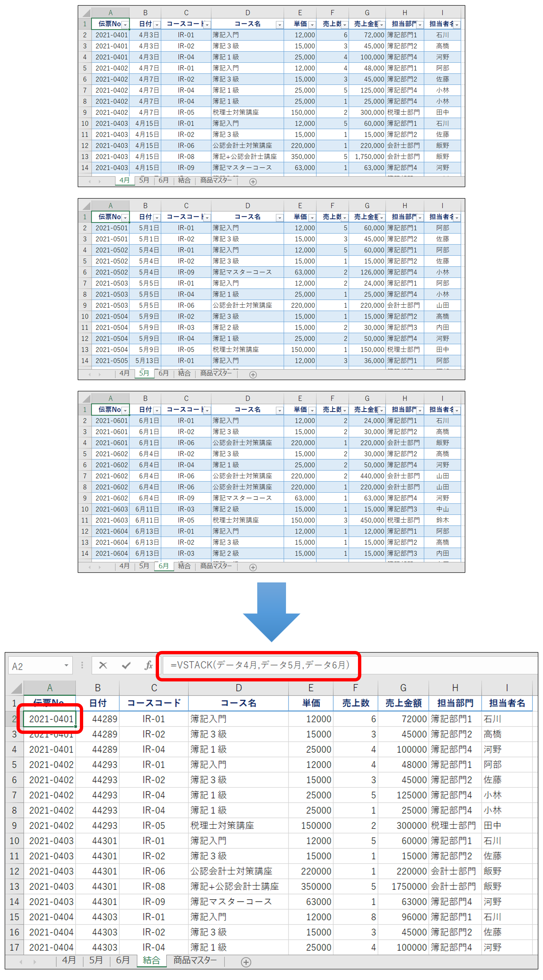Open the Name Box dropdown beside A2
Viewport: 543px width, 980px height.
66,665
